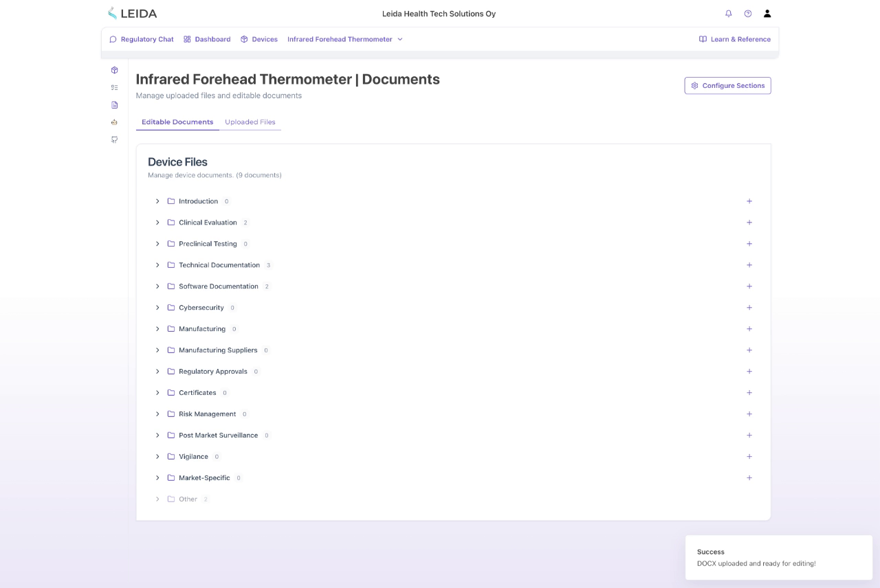Go to Regulatory Chat
Screen dimensions: 880x588
(x=142, y=39)
